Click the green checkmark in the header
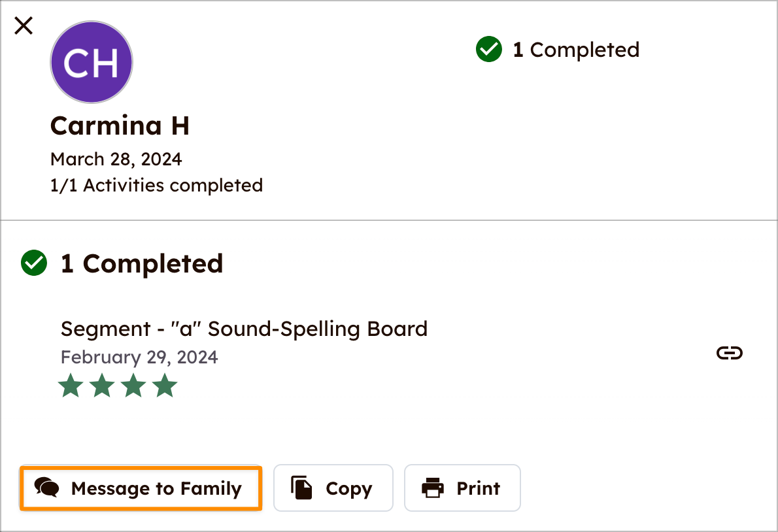 [x=489, y=50]
